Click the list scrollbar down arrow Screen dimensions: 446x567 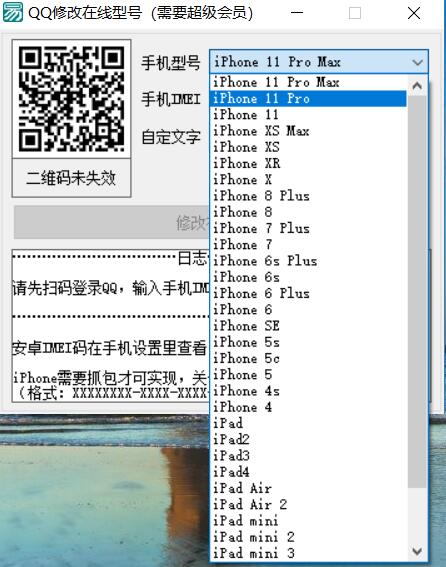pos(417,551)
